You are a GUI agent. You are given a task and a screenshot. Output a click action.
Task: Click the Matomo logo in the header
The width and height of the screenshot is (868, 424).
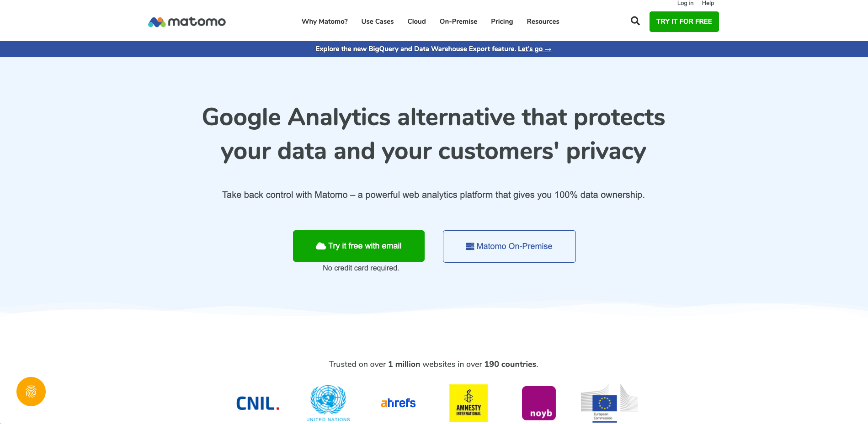click(187, 21)
